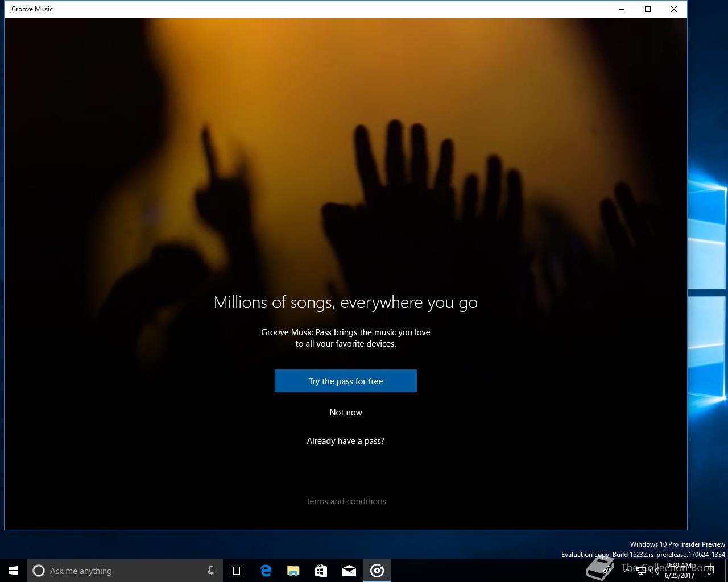Show hidden system tray icons
This screenshot has height=582, width=728.
(627, 570)
